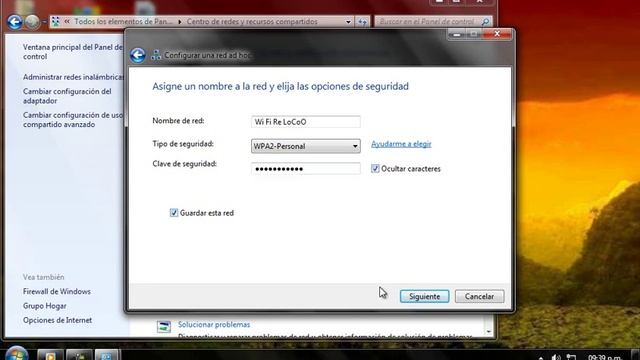Viewport: 640px width, 360px height.
Task: Open the Solucionar problemas link
Action: click(214, 324)
